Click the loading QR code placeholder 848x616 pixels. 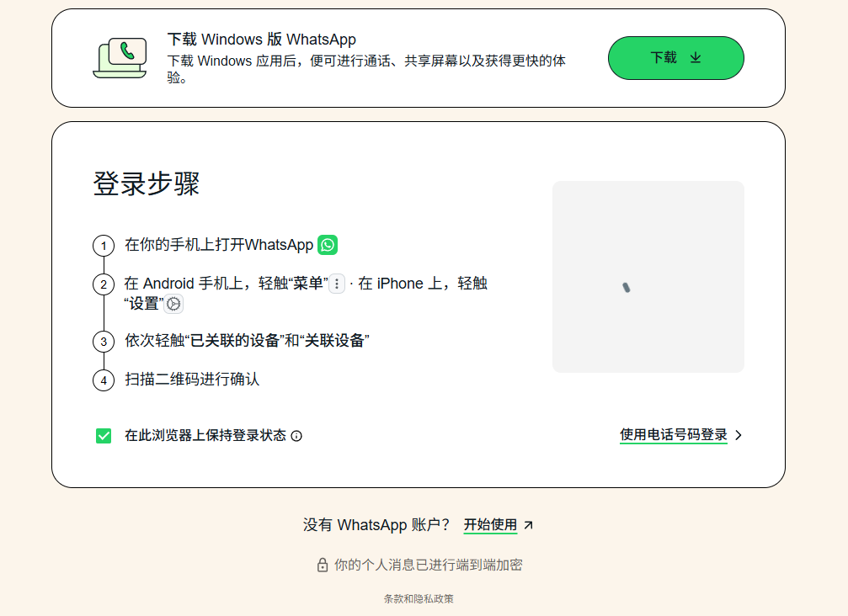point(648,277)
